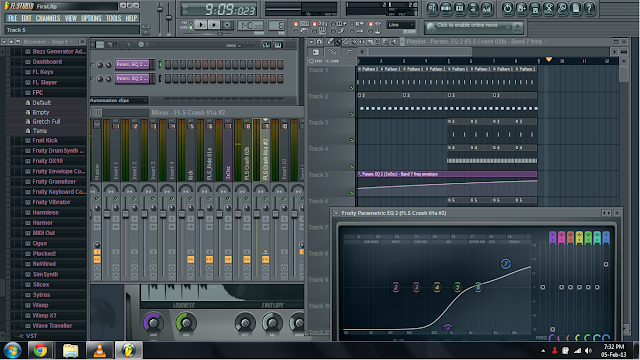Click the render/export disk icon

pos(535,8)
